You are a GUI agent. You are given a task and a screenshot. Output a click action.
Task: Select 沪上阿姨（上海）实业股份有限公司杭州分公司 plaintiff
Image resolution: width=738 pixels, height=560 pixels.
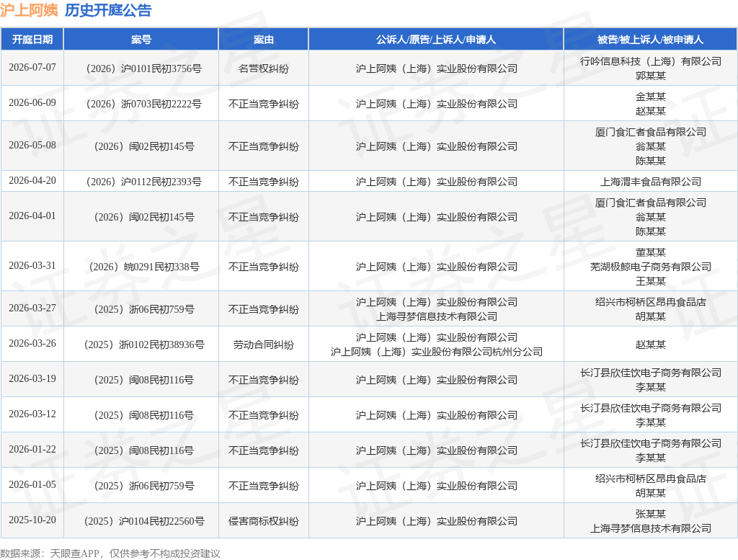(436, 352)
